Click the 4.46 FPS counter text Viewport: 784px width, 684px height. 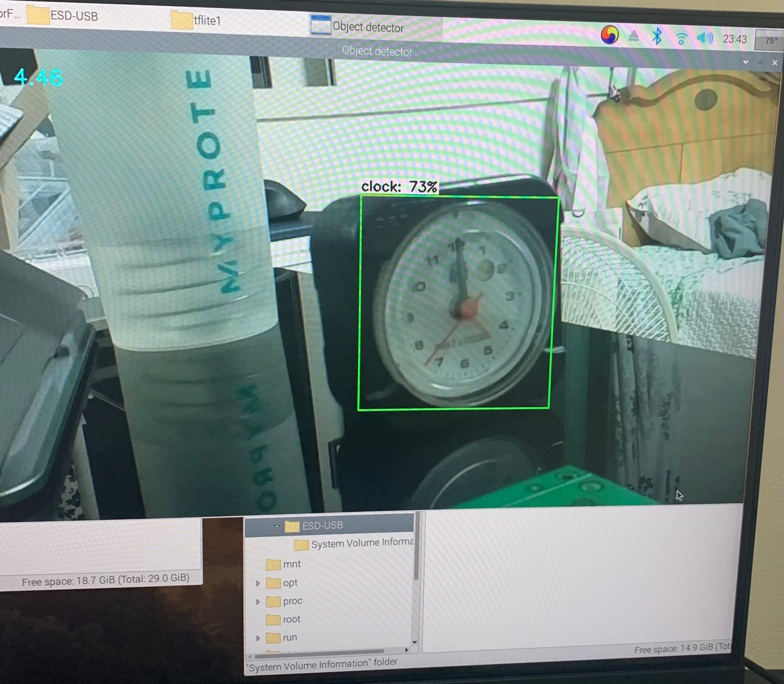38,77
